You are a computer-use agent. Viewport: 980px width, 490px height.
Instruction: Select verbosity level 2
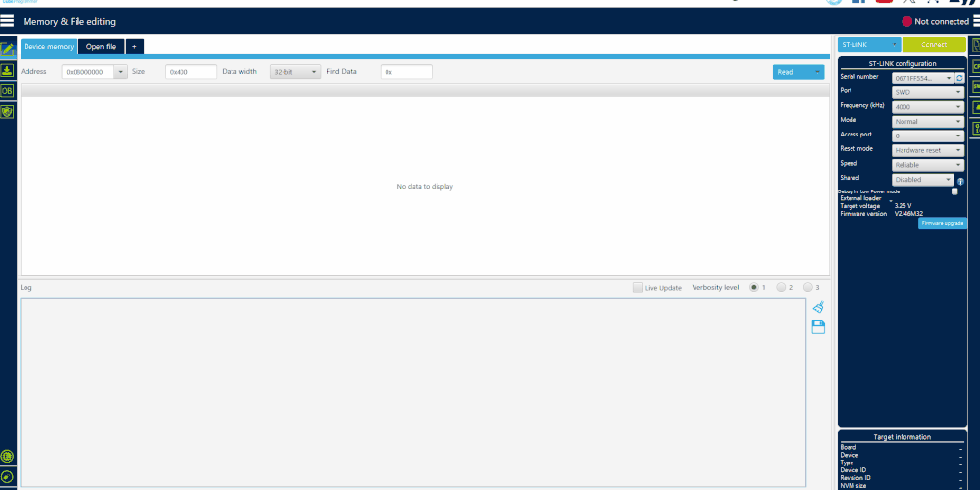tap(781, 288)
